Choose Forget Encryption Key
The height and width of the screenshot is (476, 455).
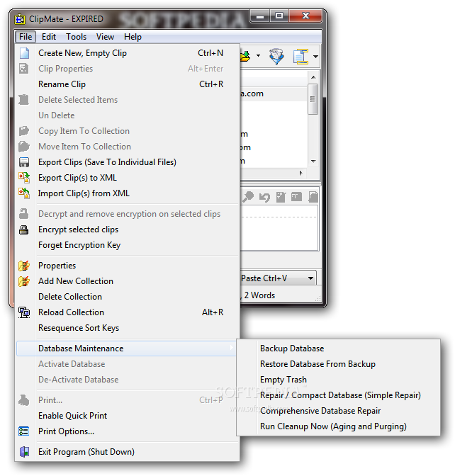point(128,245)
